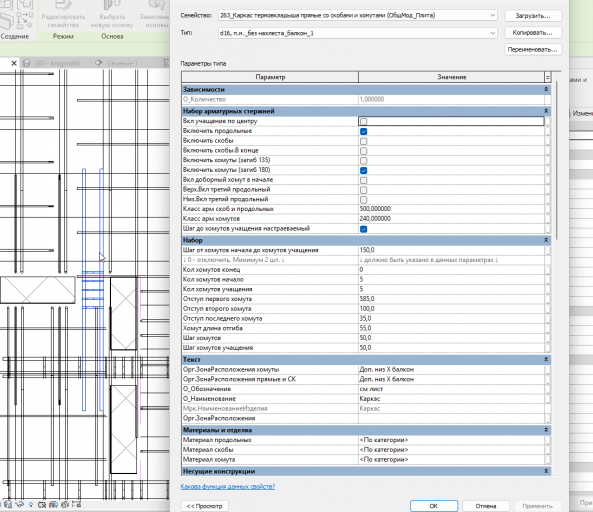The image size is (593, 512).
Task: Open the Тип type dropdown
Action: [x=492, y=33]
